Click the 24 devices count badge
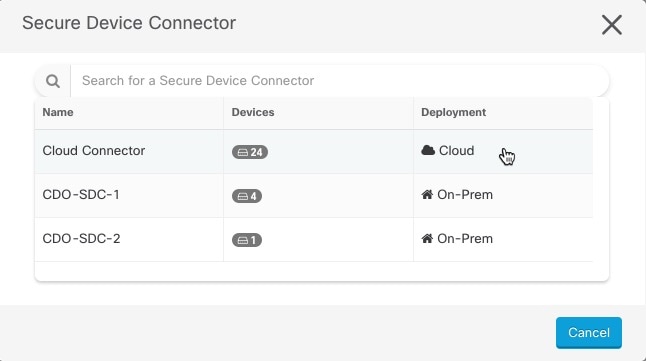This screenshot has width=646, height=361. 250,152
